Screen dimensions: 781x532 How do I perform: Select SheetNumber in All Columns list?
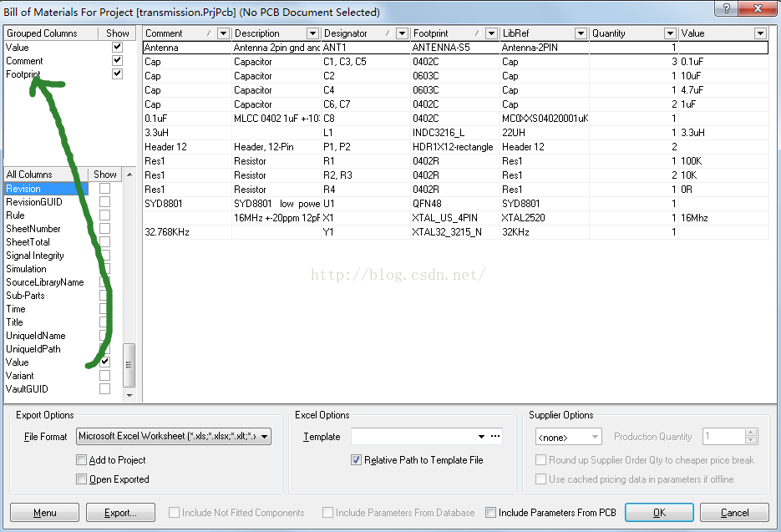(x=33, y=229)
